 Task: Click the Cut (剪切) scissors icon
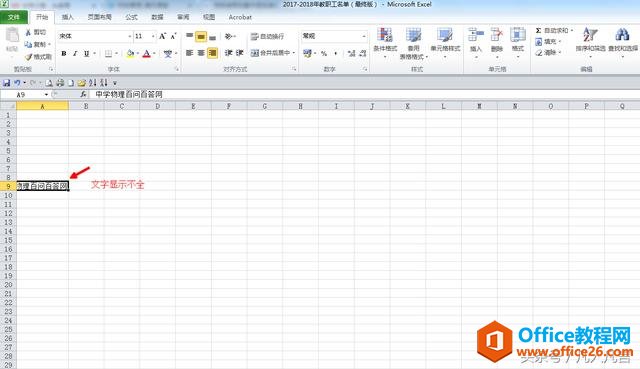click(28, 32)
